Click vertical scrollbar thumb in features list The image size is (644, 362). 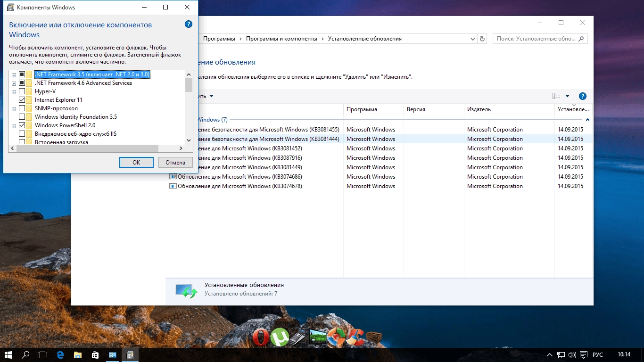pos(189,85)
